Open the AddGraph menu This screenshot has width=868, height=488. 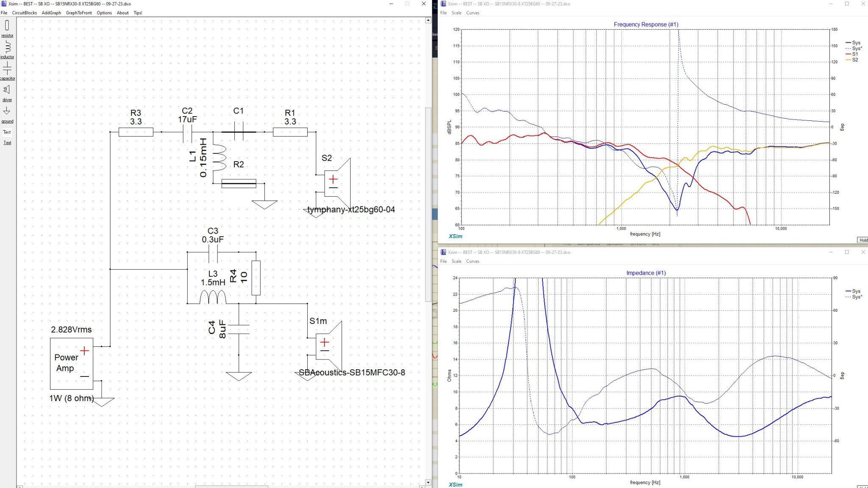51,13
